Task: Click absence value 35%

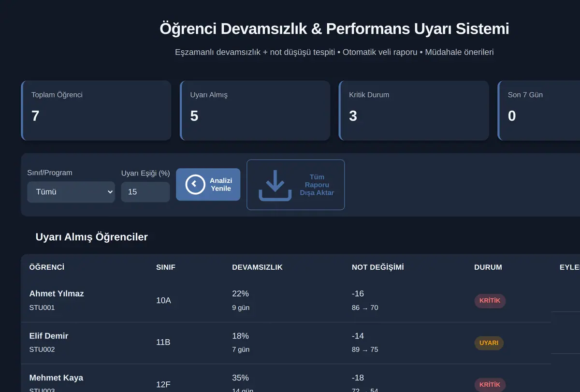Action: [240, 377]
